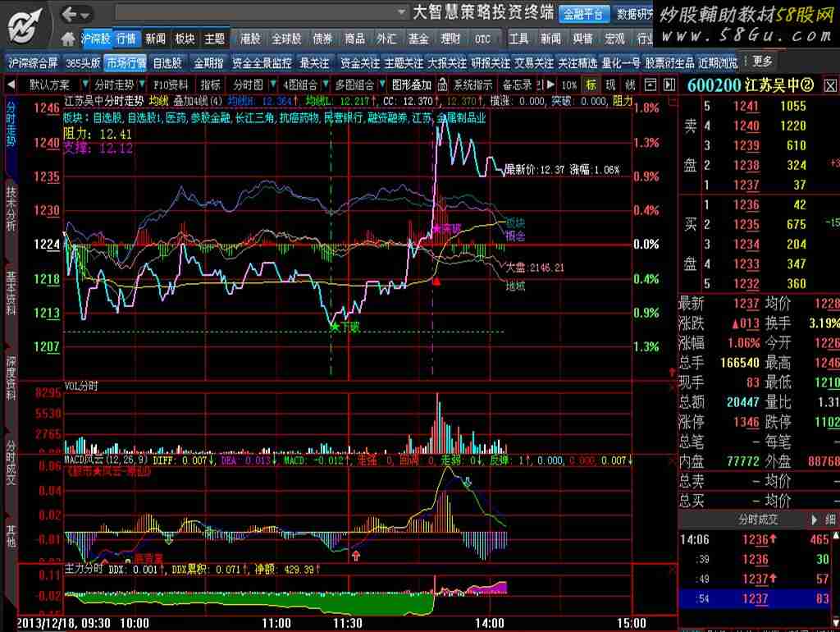Image resolution: width=840 pixels, height=632 pixels.
Task: Switch to 市场行情 view
Action: pos(126,62)
